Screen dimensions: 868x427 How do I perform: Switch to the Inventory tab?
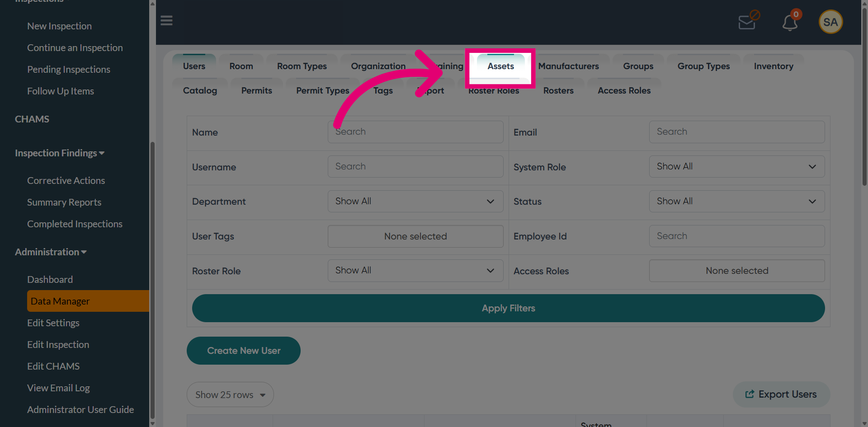[774, 66]
